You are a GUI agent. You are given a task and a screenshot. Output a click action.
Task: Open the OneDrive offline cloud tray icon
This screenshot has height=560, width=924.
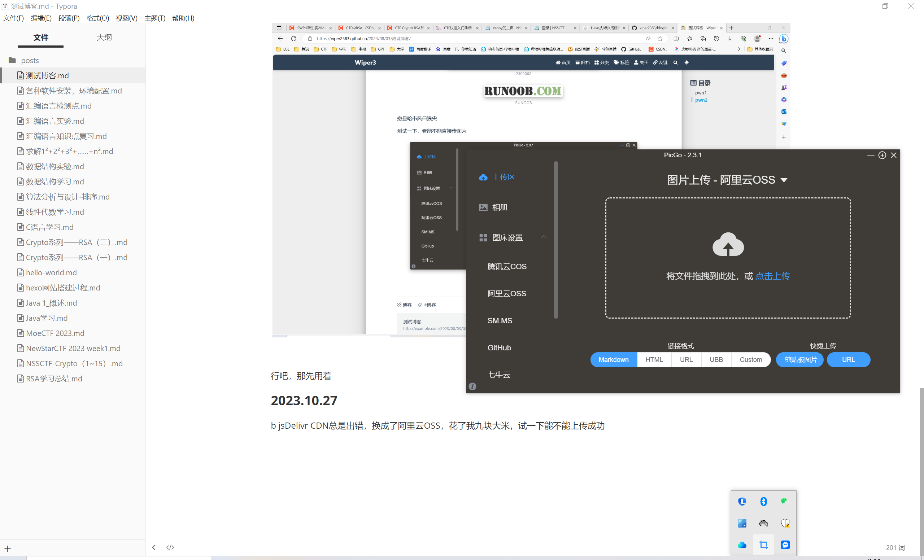click(x=763, y=523)
